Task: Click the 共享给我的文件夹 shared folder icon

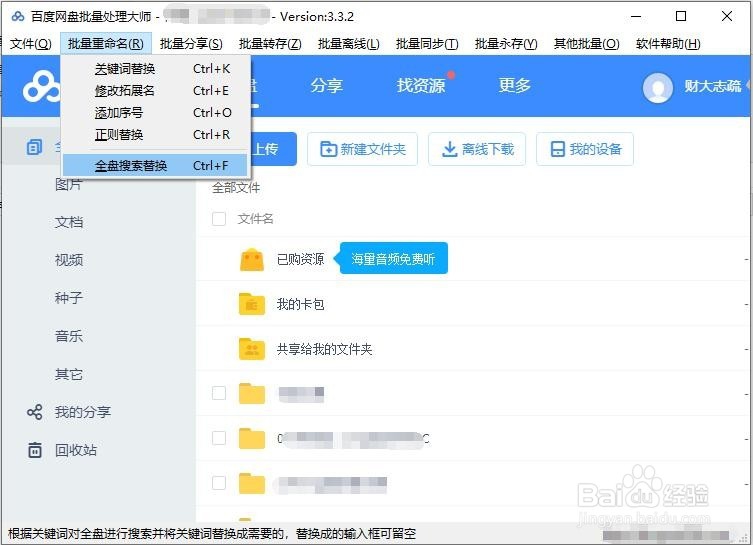Action: tap(252, 349)
